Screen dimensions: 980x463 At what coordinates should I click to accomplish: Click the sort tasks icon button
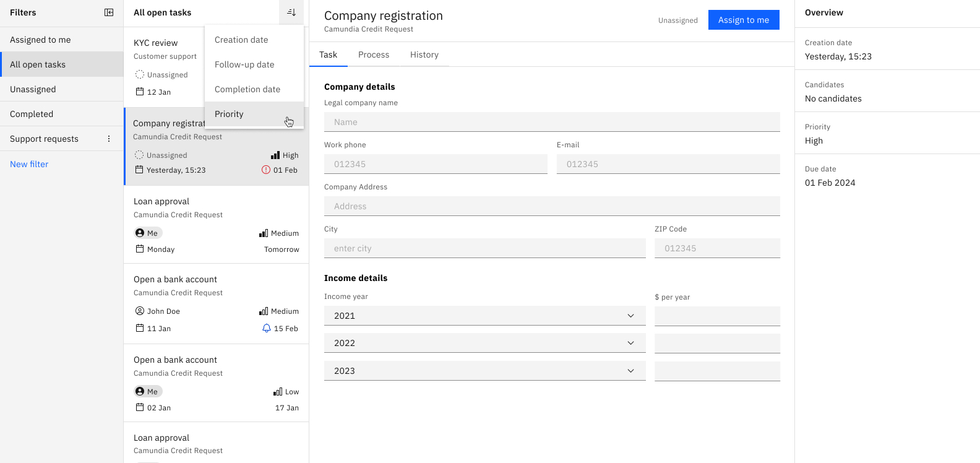[291, 12]
